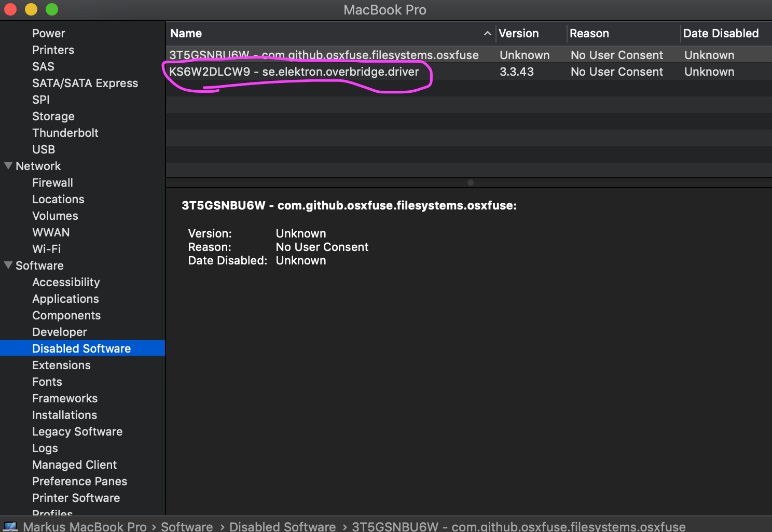The height and width of the screenshot is (532, 772).
Task: Open Preference Panes in the sidebar
Action: pyautogui.click(x=79, y=481)
